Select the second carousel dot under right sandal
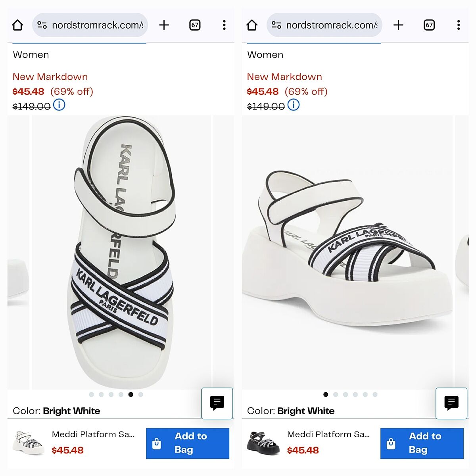476x476 pixels. (336, 394)
